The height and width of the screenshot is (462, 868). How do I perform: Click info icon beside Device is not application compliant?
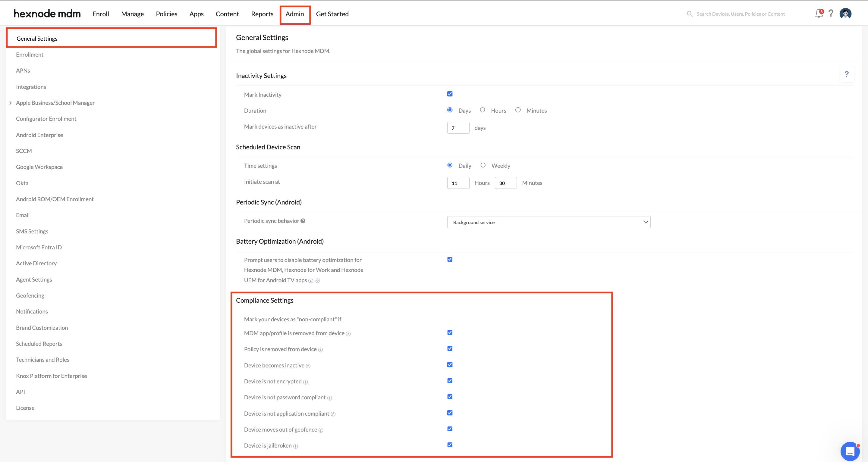[x=333, y=414]
